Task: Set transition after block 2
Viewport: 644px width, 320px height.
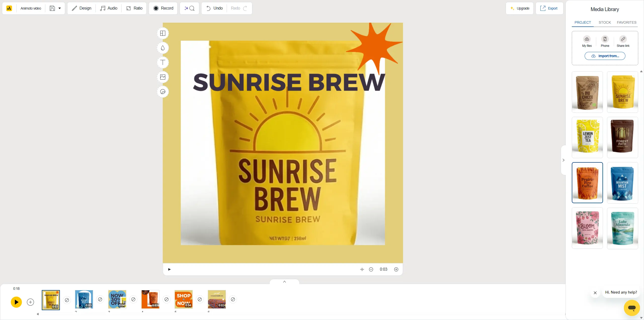Action: [100, 299]
